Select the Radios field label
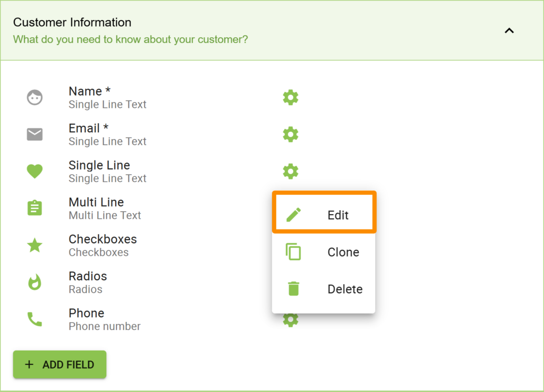The image size is (544, 392). pos(88,276)
